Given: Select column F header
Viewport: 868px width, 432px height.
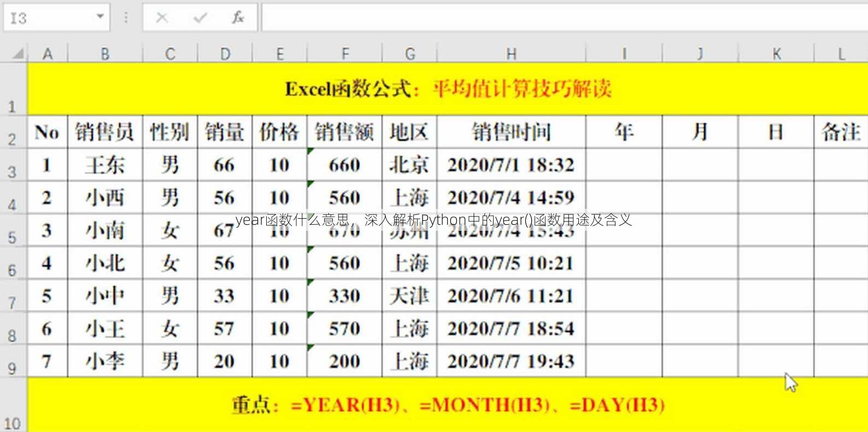Looking at the screenshot, I should click(x=345, y=54).
